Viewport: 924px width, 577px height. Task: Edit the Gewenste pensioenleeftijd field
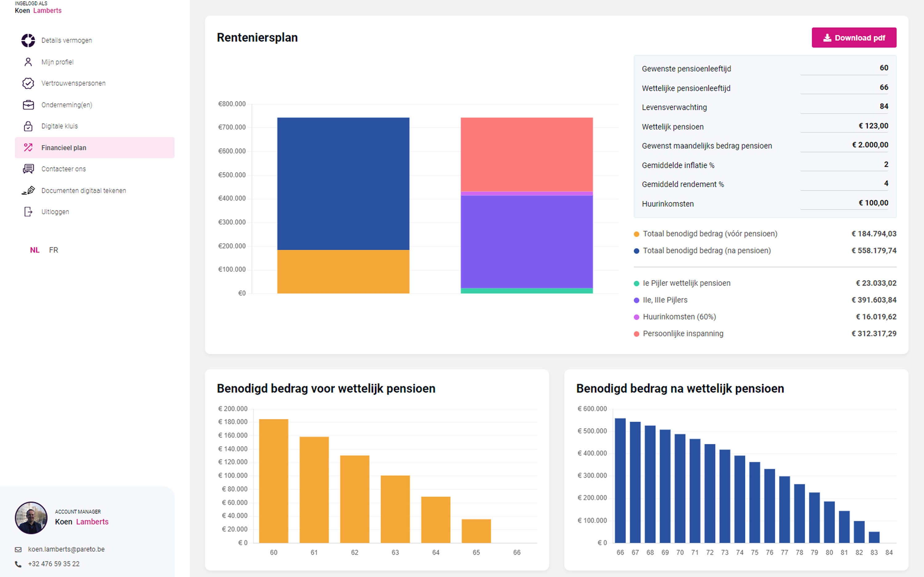(x=844, y=68)
